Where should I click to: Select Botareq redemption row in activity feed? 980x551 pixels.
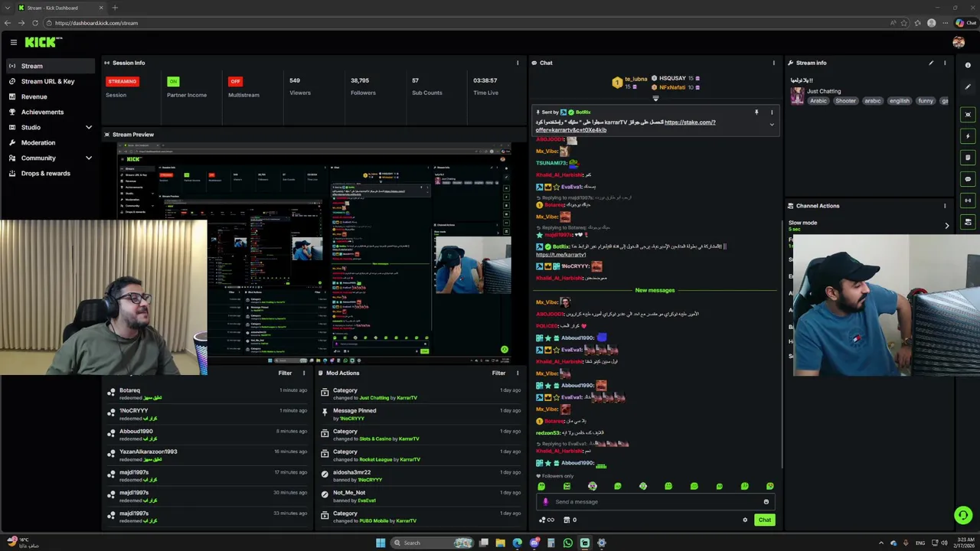point(207,394)
